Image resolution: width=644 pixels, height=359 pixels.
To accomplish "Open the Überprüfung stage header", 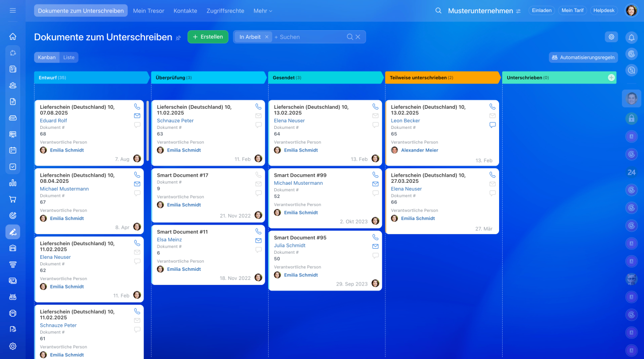I will pyautogui.click(x=208, y=78).
